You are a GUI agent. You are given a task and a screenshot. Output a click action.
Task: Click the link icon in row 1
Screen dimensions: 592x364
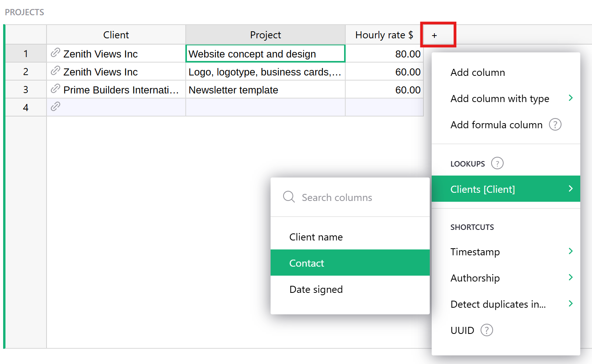[x=56, y=52]
